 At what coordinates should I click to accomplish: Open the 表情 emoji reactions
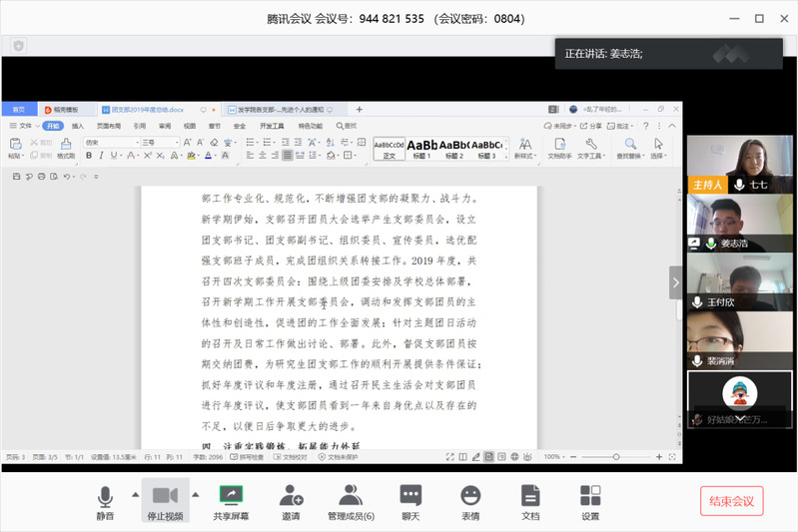tap(470, 502)
